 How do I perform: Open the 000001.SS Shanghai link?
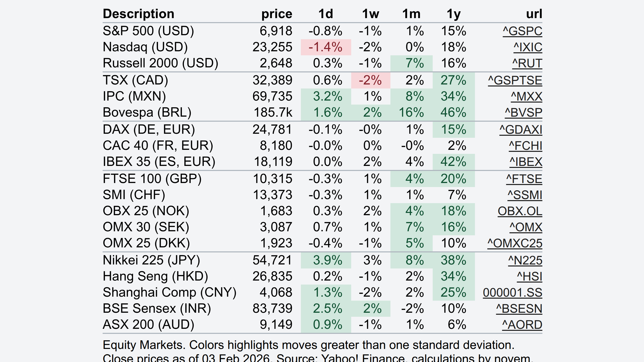512,293
